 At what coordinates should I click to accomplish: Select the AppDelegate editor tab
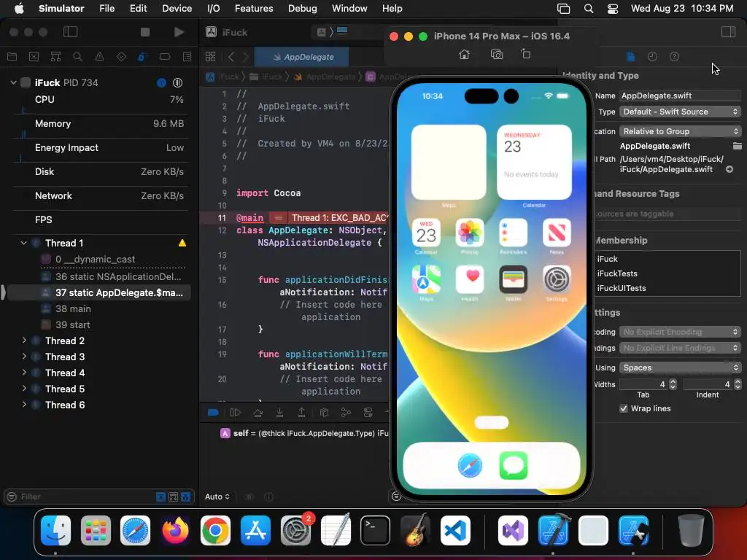[x=301, y=57]
